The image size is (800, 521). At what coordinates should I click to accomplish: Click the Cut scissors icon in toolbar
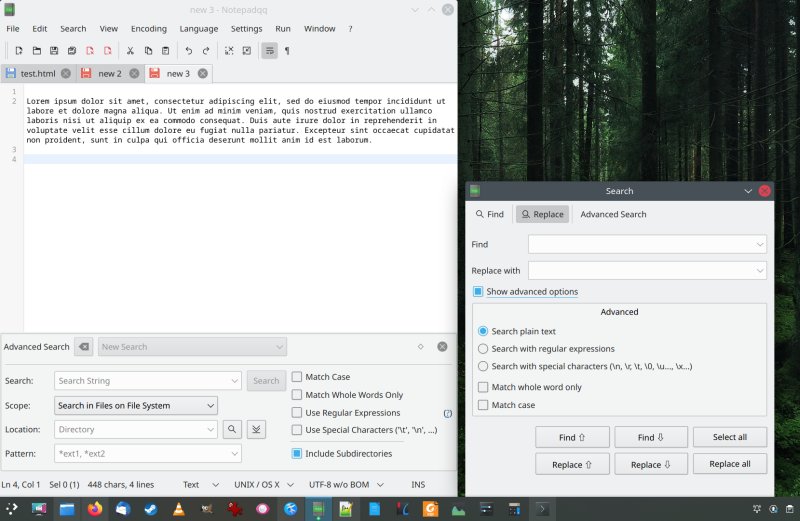pyautogui.click(x=130, y=51)
